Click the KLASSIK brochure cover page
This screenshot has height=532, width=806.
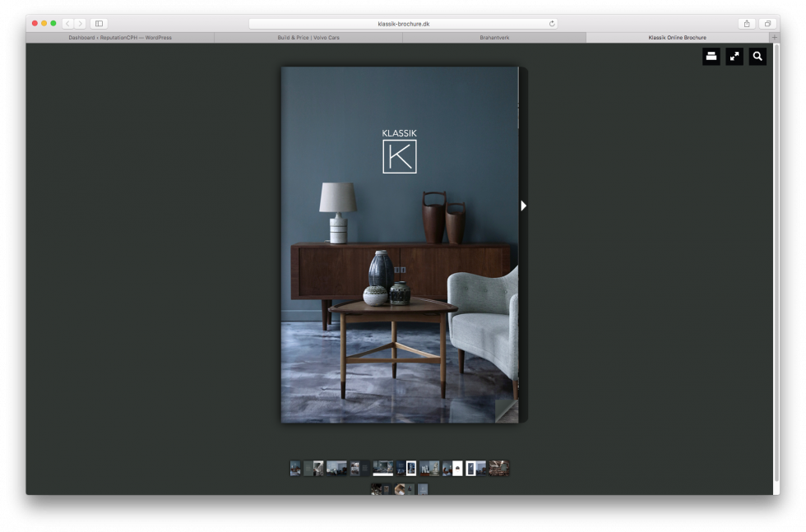click(400, 245)
